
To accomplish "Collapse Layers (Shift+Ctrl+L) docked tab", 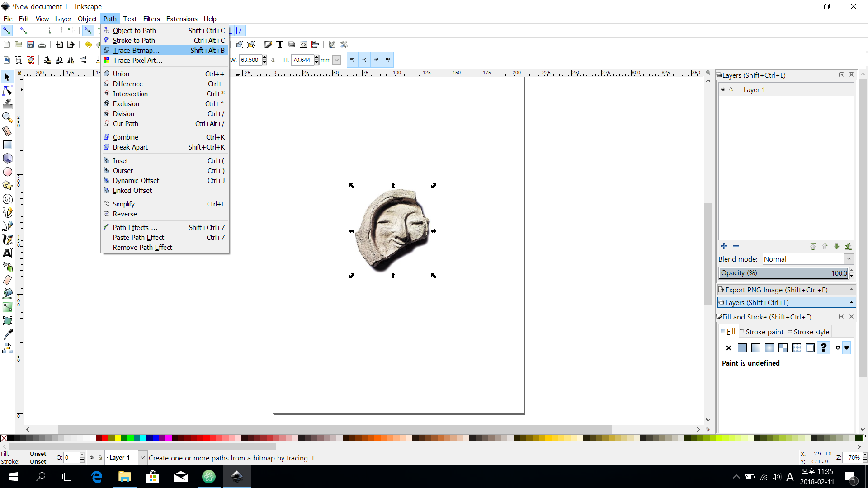I will [x=851, y=302].
